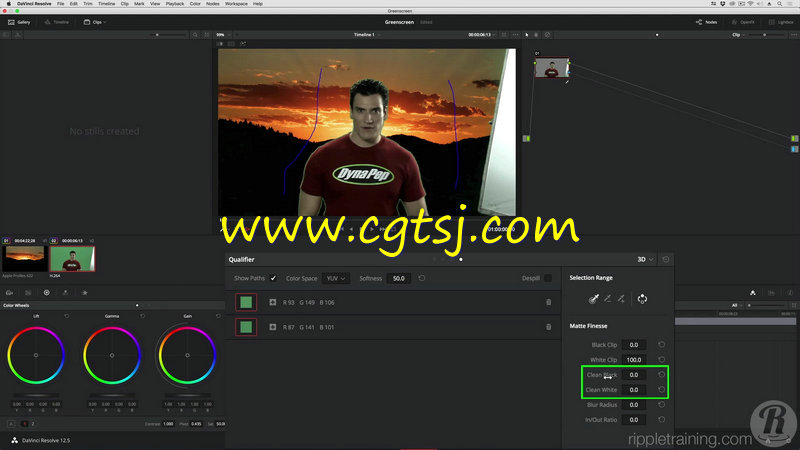Screen dimensions: 800x450
Task: Click the gallery search magnifier icon
Action: (x=195, y=35)
